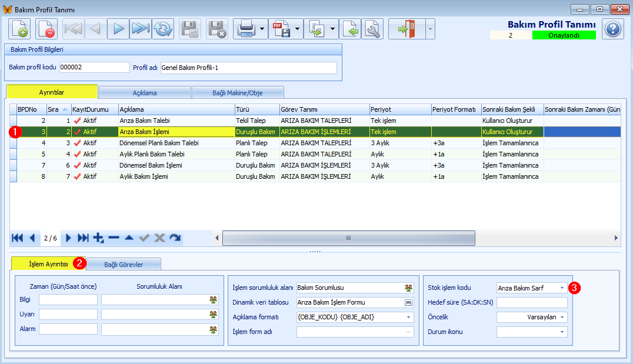Open help with the question mark icon
The image size is (633, 364).
(613, 29)
